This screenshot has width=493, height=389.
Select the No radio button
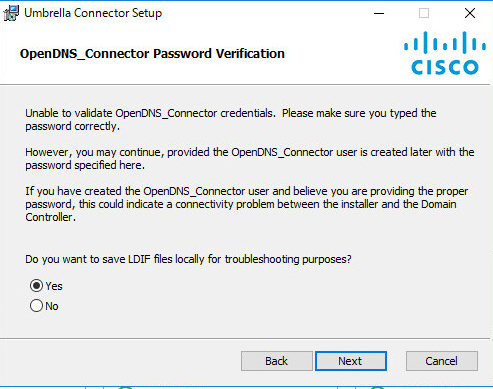click(36, 306)
